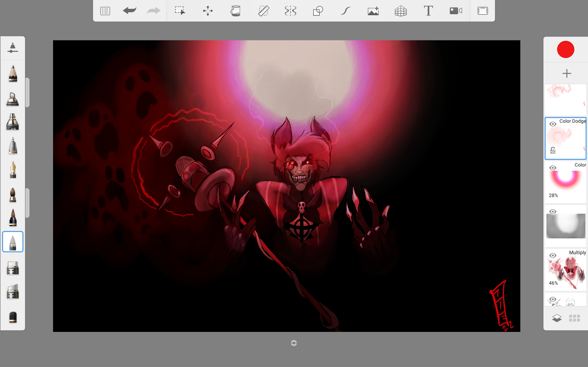Screen dimensions: 588x367
Task: Choose the transform move tool
Action: (x=208, y=11)
